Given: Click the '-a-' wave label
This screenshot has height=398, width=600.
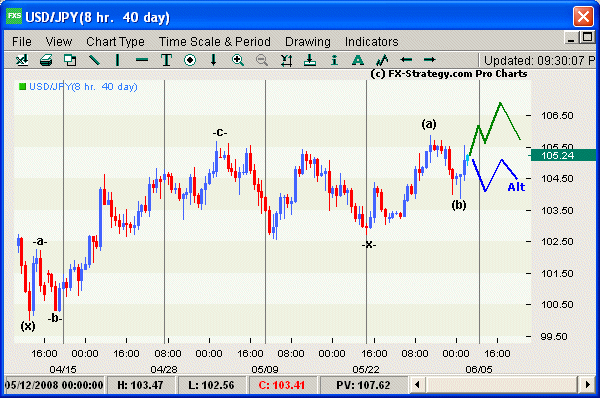Looking at the screenshot, I should coord(40,241).
